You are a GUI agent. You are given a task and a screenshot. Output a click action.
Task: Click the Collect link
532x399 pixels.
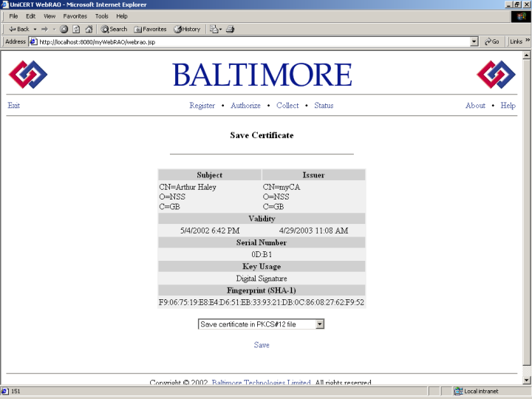click(x=287, y=106)
